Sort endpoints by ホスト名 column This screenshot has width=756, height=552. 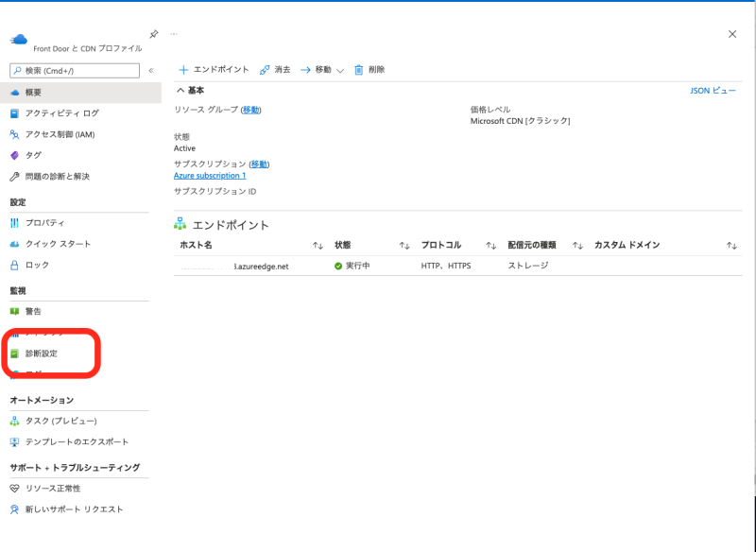pyautogui.click(x=318, y=246)
